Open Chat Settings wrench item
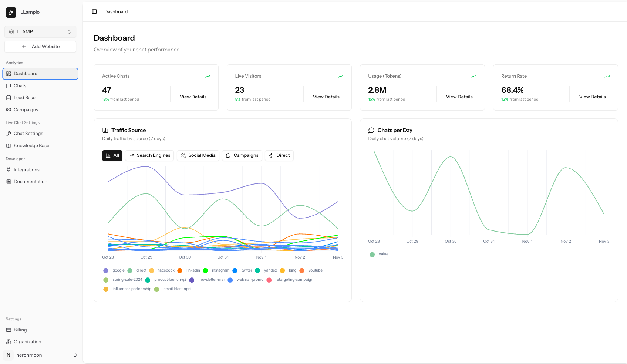The height and width of the screenshot is (364, 627). pos(28,134)
